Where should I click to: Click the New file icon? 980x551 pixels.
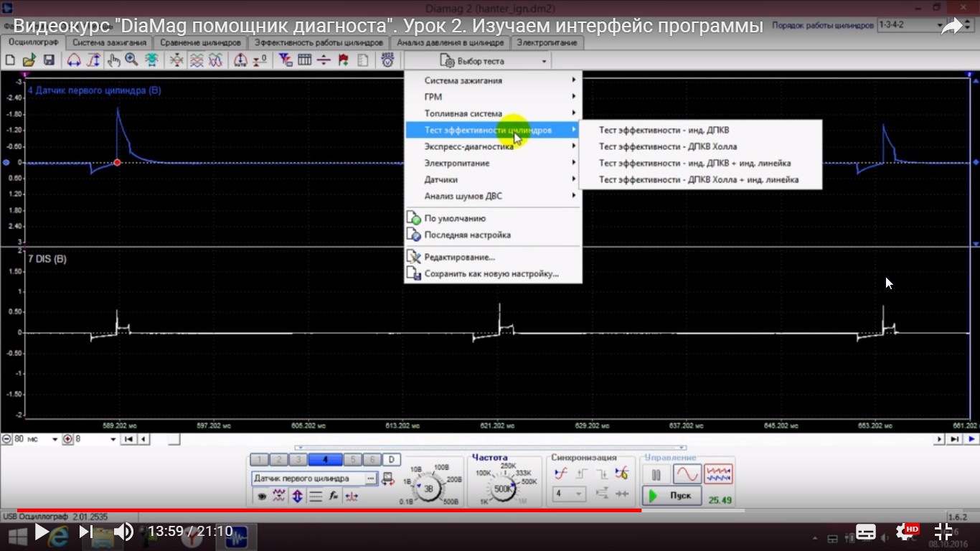coord(11,61)
